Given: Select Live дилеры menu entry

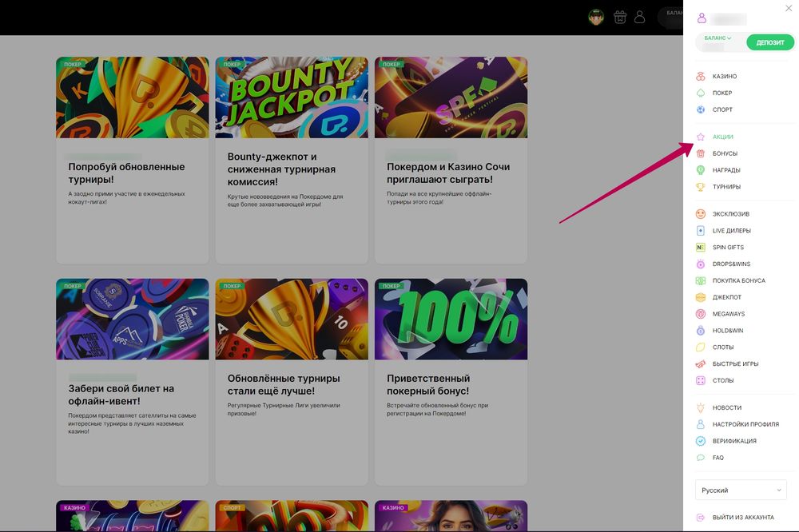Looking at the screenshot, I should tap(731, 231).
